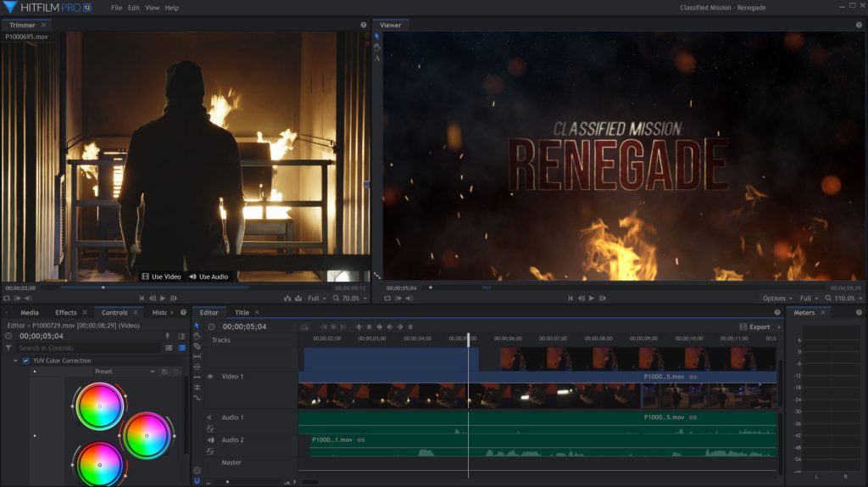Open the Preset dropdown
Screen dimensions: 868x487
125,372
